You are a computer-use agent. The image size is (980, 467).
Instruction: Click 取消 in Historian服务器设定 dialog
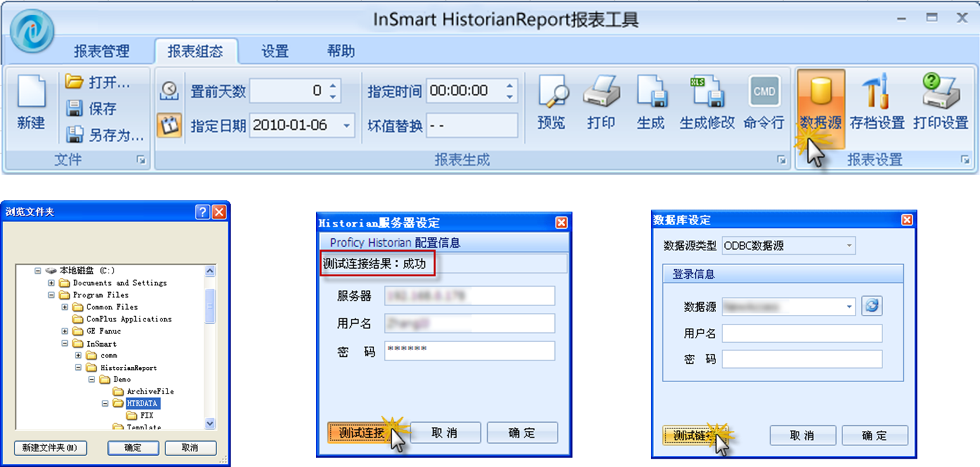[445, 433]
